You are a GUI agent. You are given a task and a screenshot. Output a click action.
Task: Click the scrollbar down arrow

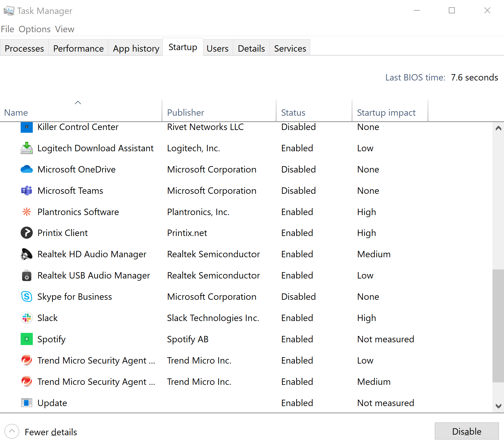point(498,406)
